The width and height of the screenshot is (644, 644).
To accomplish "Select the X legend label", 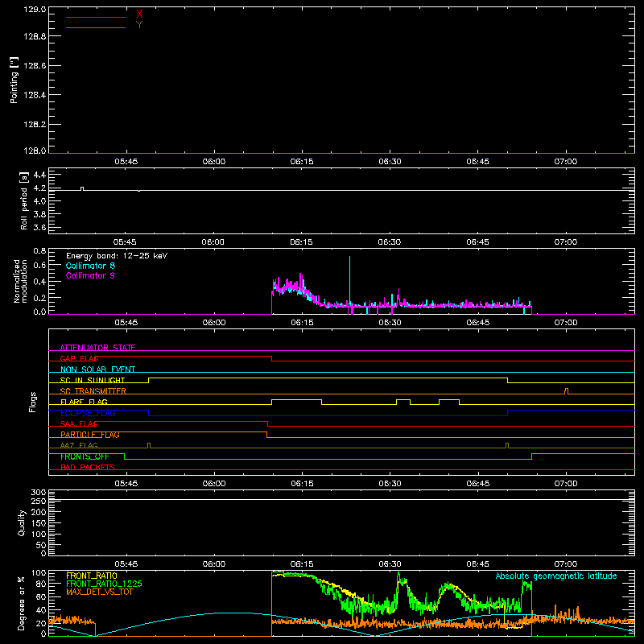I will coord(139,14).
